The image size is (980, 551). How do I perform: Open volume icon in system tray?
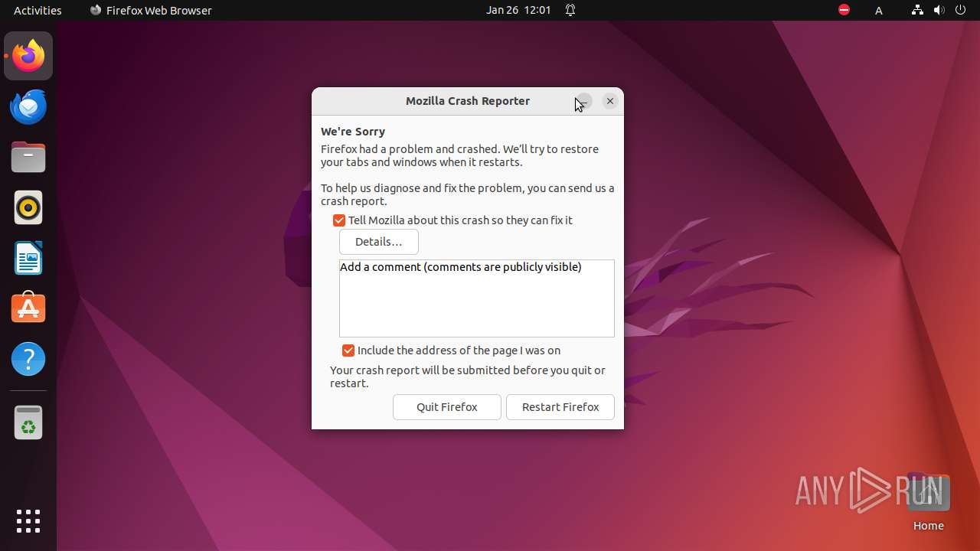click(x=939, y=10)
